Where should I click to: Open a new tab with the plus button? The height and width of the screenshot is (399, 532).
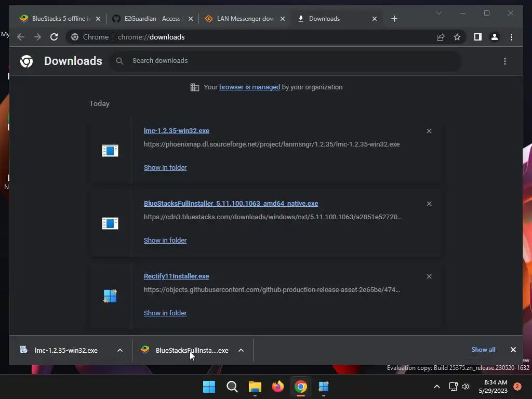[394, 19]
